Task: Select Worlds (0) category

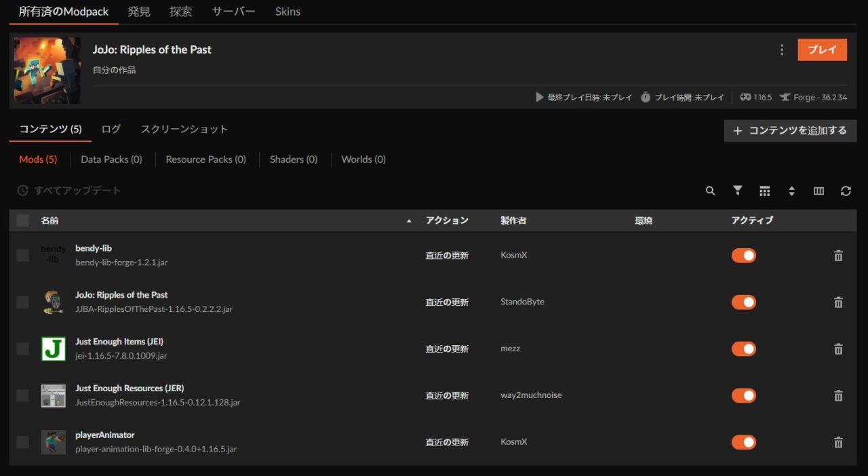Action: [363, 159]
